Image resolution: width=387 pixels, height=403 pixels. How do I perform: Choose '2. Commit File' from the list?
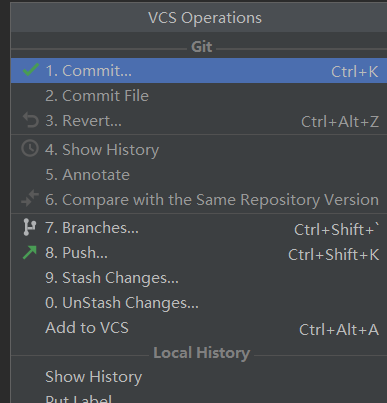pyautogui.click(x=199, y=96)
